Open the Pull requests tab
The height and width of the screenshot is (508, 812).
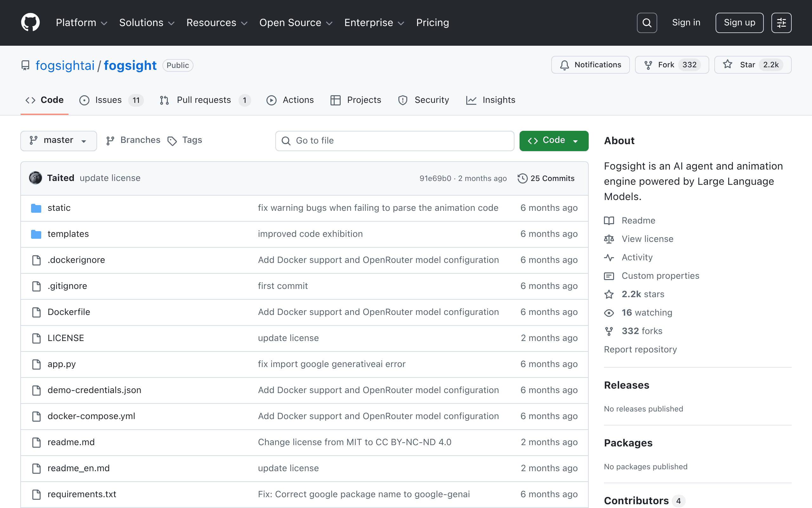[205, 100]
